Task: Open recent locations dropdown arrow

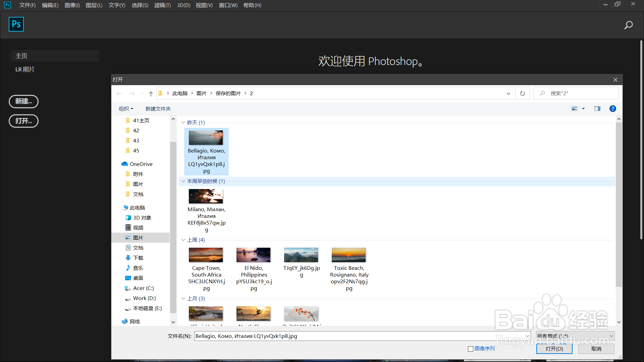Action: [142, 94]
